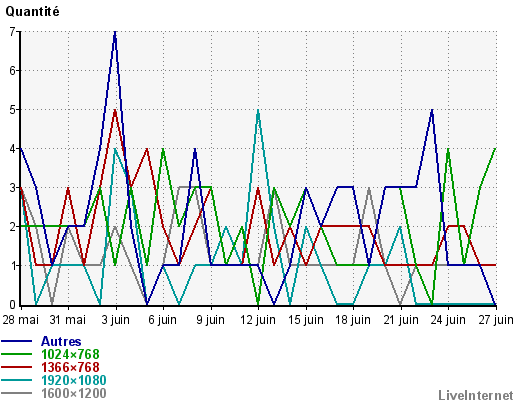The width and height of the screenshot is (520, 405).
Task: Click the blue peak at 3 juin
Action: click(115, 32)
